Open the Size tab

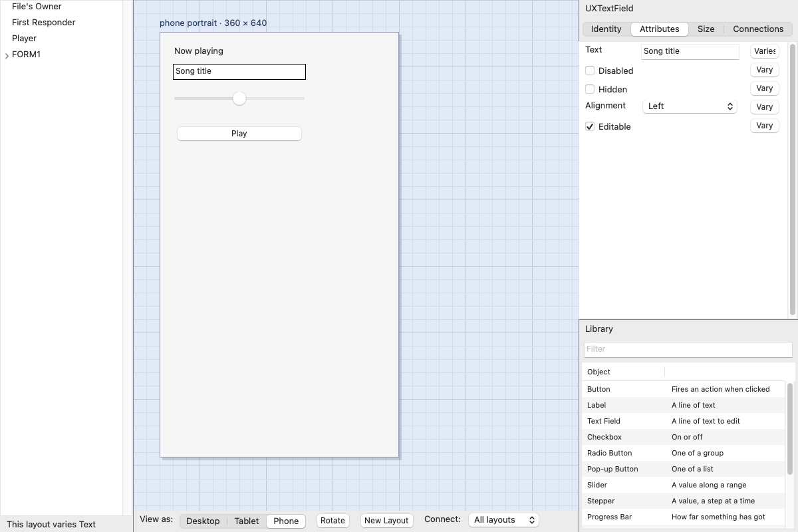(x=706, y=29)
